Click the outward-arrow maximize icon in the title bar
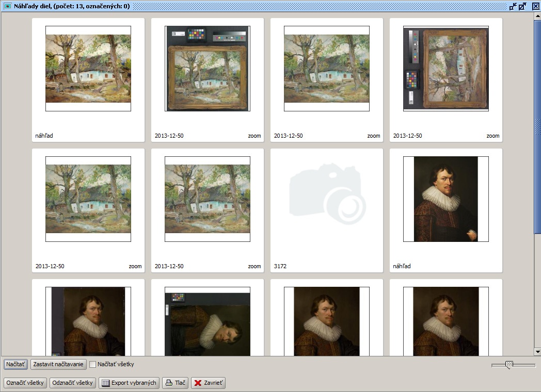 pyautogui.click(x=523, y=6)
